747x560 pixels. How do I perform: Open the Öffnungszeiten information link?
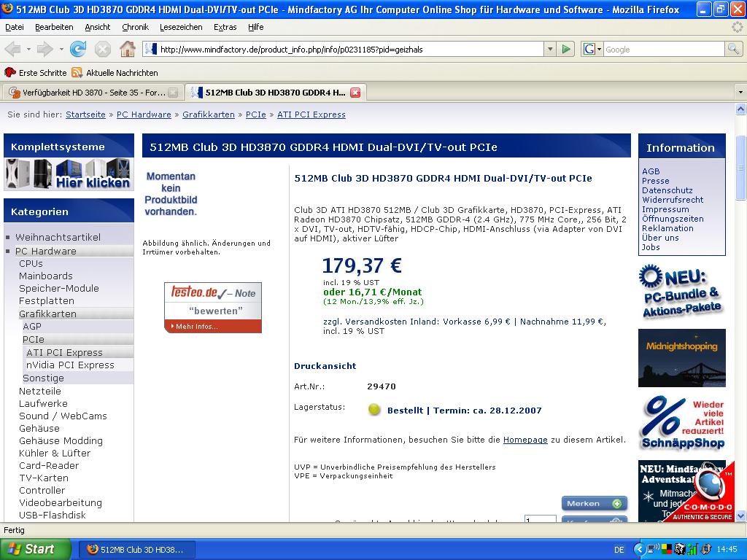tap(673, 219)
